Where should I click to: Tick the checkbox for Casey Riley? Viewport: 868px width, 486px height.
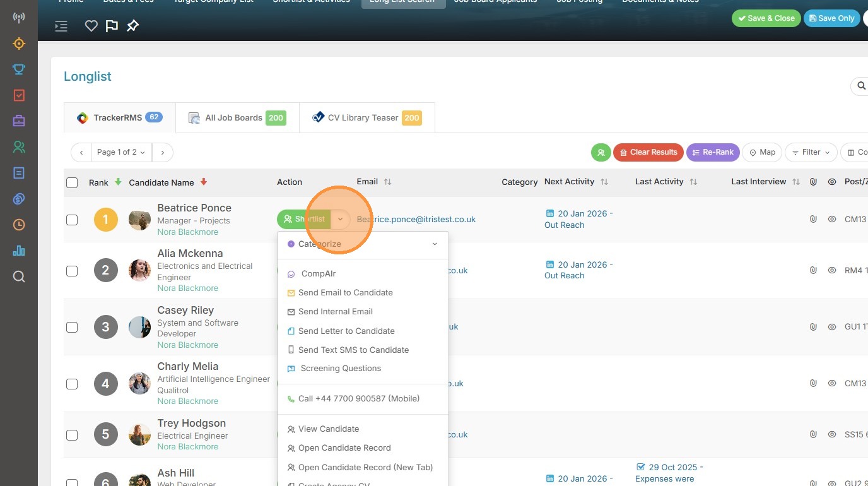tap(72, 327)
